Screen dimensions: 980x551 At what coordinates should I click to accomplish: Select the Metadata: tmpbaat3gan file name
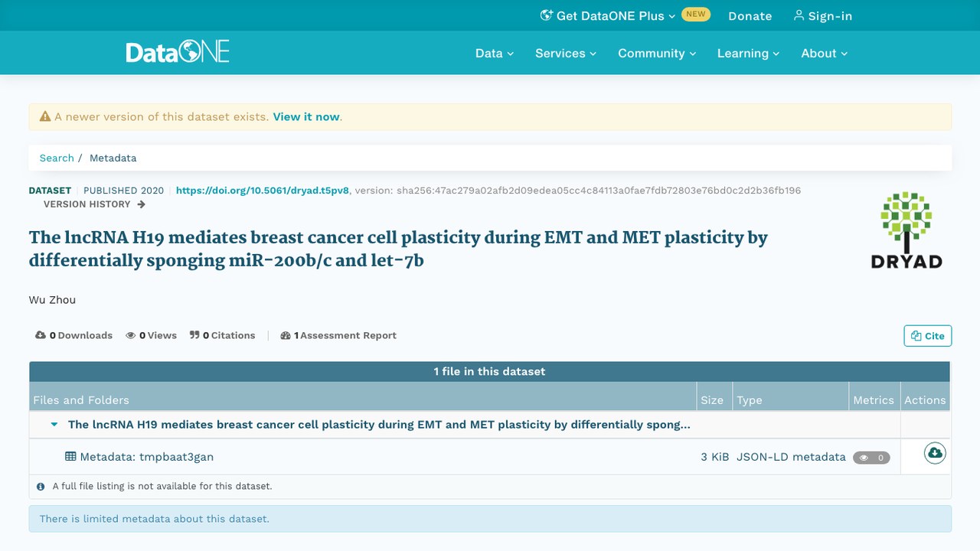pyautogui.click(x=147, y=457)
